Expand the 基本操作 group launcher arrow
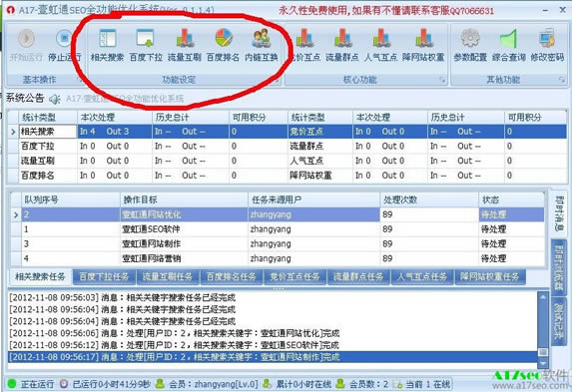 [x=80, y=79]
